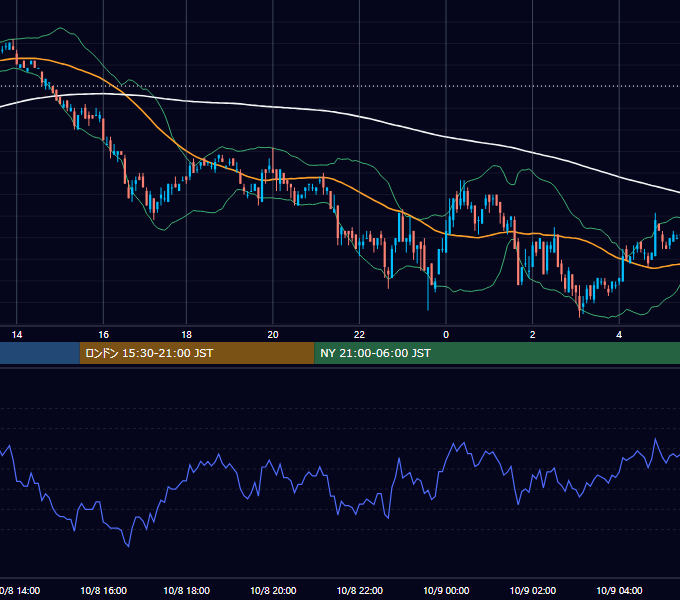The height and width of the screenshot is (600, 680).
Task: Click the 16 hour axis label
Action: coord(103,335)
